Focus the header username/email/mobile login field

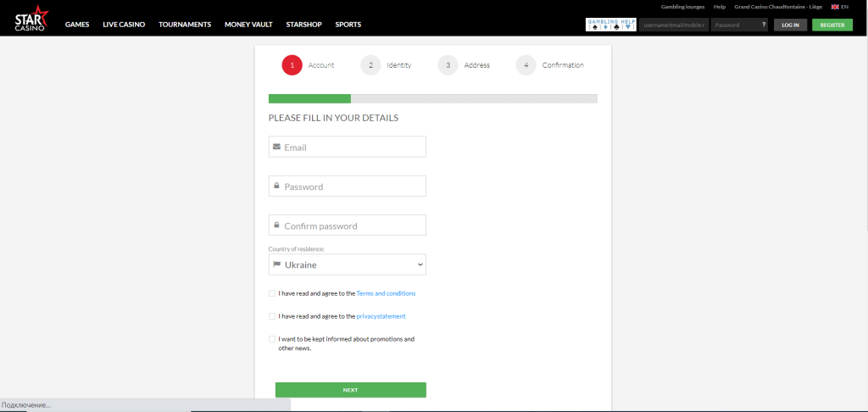(x=674, y=25)
